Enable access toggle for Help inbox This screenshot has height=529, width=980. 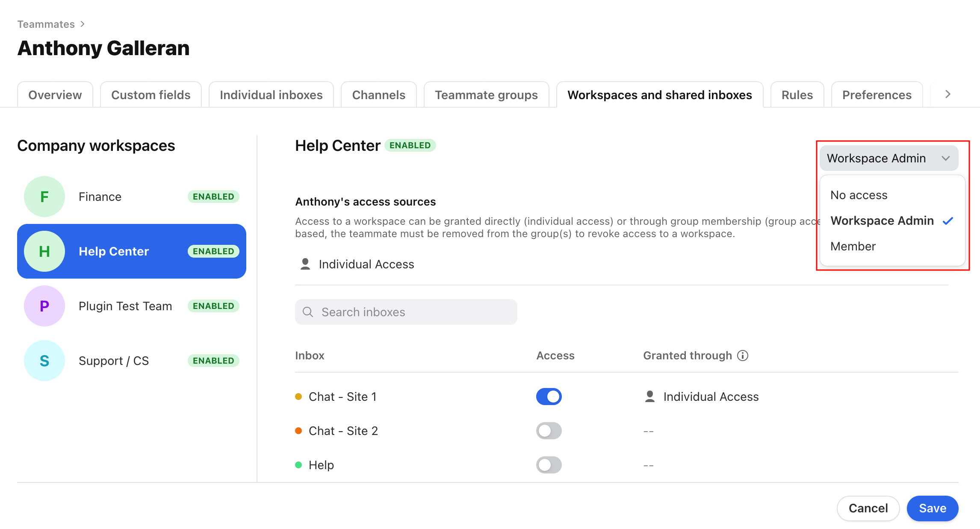[x=549, y=465]
